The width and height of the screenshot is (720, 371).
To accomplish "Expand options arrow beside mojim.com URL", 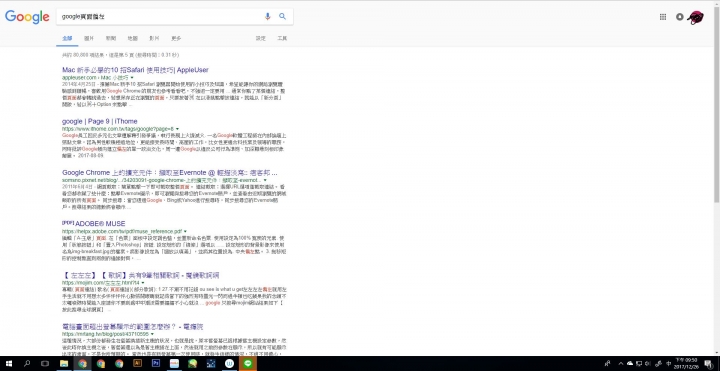I will 143,283.
